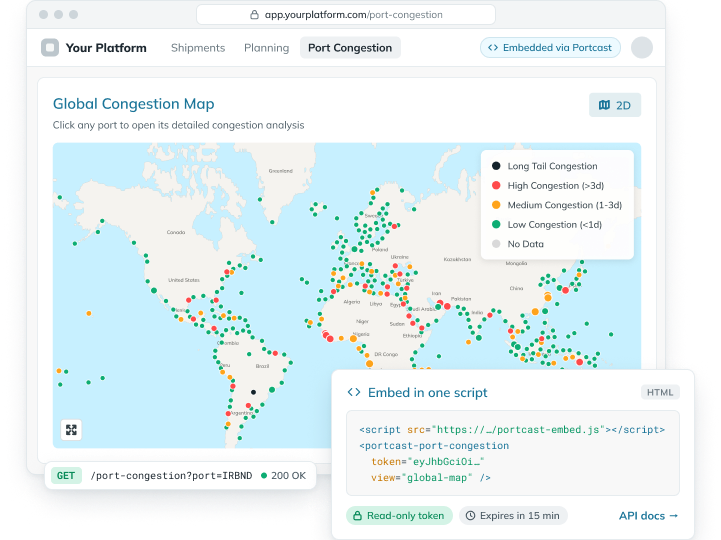Open the user avatar circle
Image resolution: width=721 pixels, height=540 pixels.
tap(641, 47)
